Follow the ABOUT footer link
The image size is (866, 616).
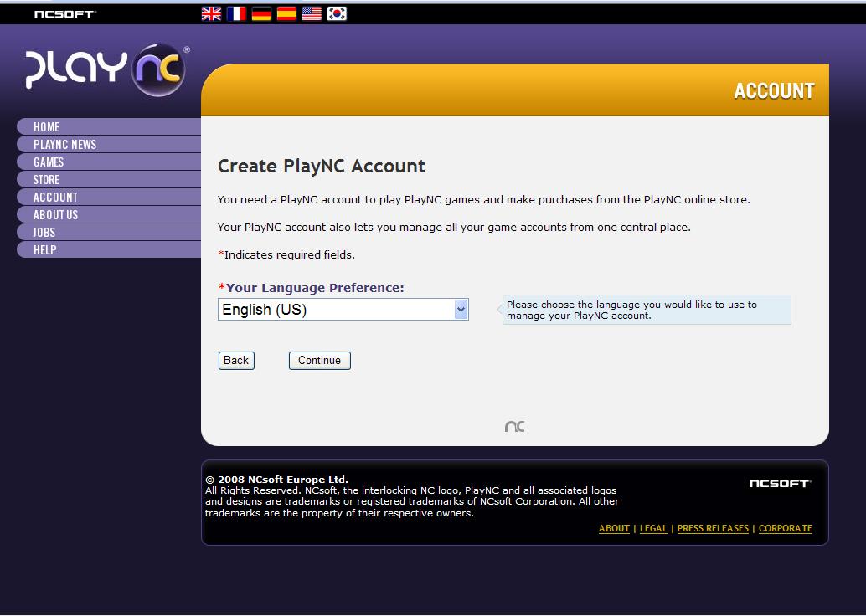(614, 528)
